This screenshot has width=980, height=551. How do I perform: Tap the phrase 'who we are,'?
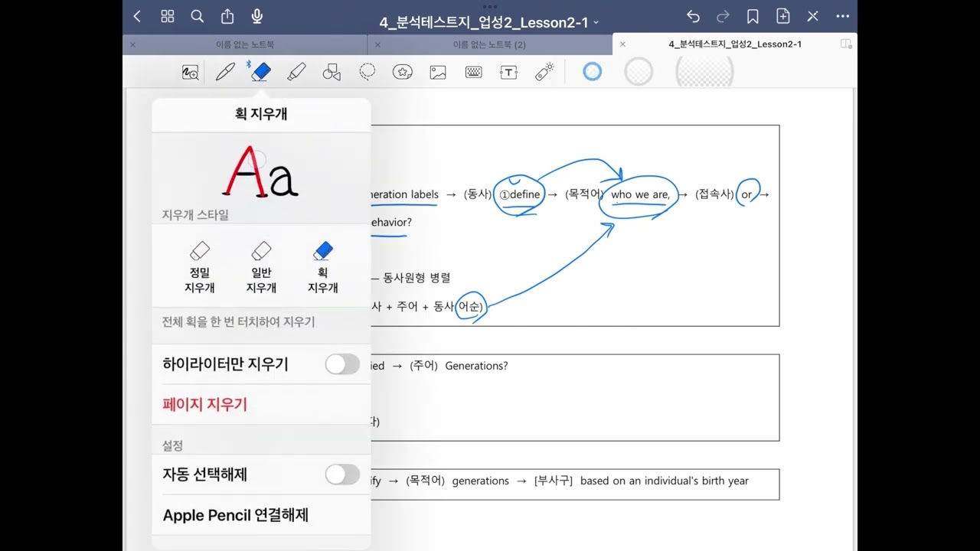pyautogui.click(x=640, y=194)
